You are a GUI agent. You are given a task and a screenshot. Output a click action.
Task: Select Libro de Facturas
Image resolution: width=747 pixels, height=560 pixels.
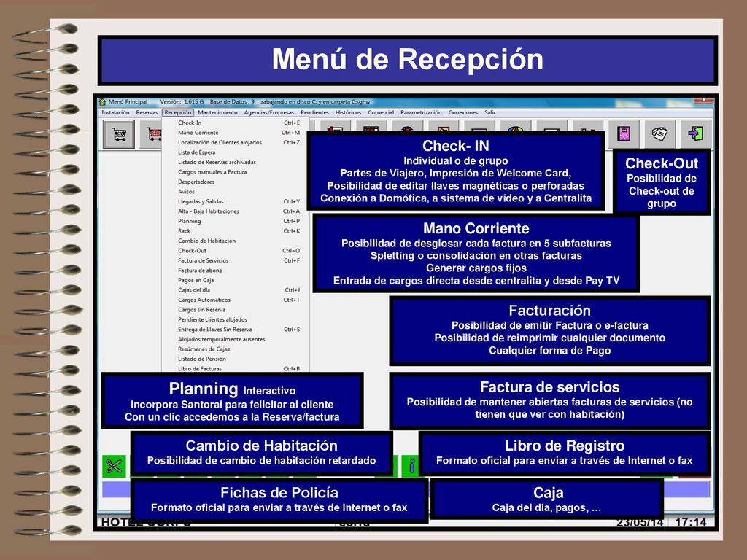point(236,368)
